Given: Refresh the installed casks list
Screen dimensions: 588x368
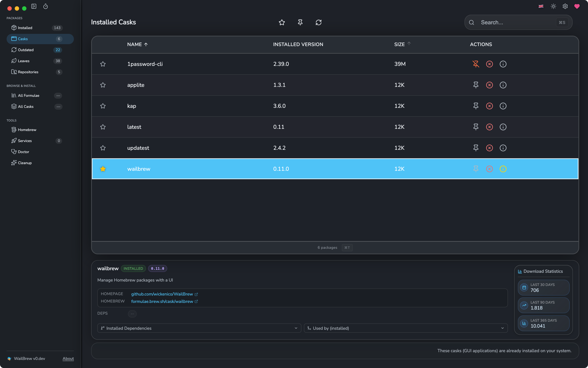Looking at the screenshot, I should (319, 22).
